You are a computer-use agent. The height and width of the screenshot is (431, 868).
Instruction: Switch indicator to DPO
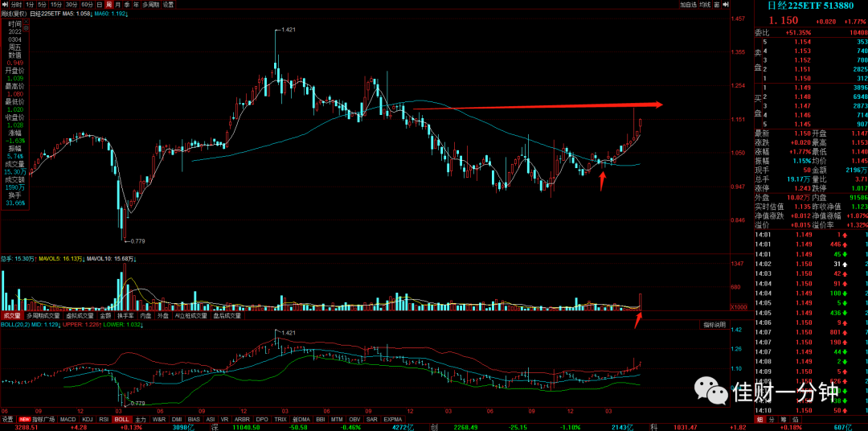(262, 420)
